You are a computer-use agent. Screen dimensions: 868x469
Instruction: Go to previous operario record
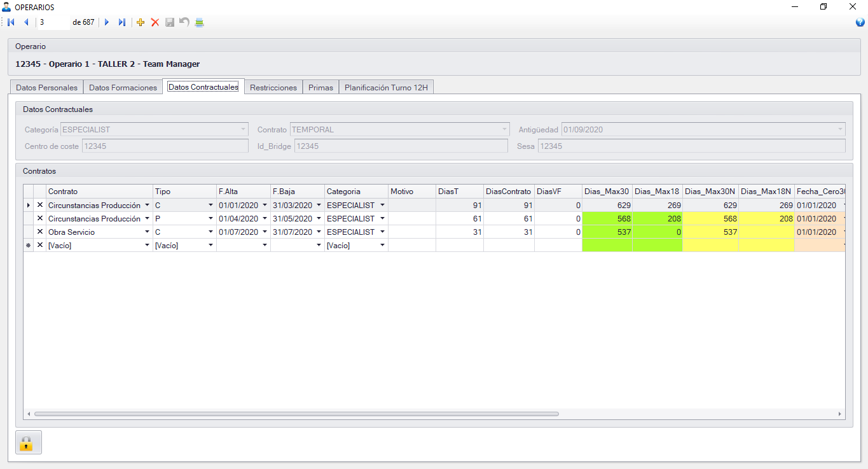pos(26,22)
